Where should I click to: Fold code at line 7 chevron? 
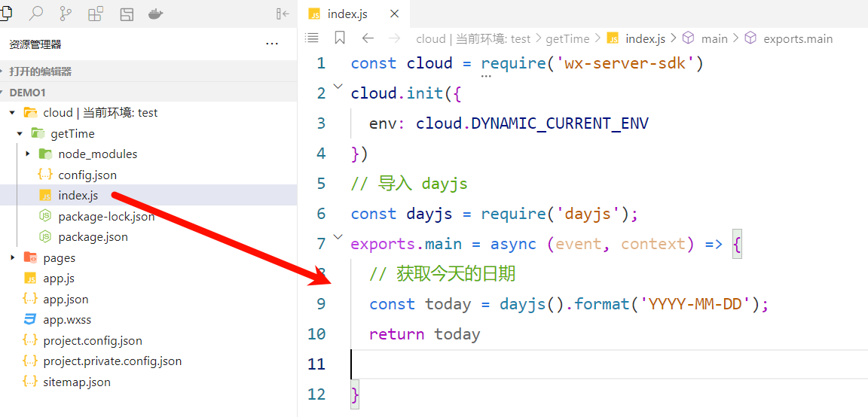pyautogui.click(x=337, y=237)
